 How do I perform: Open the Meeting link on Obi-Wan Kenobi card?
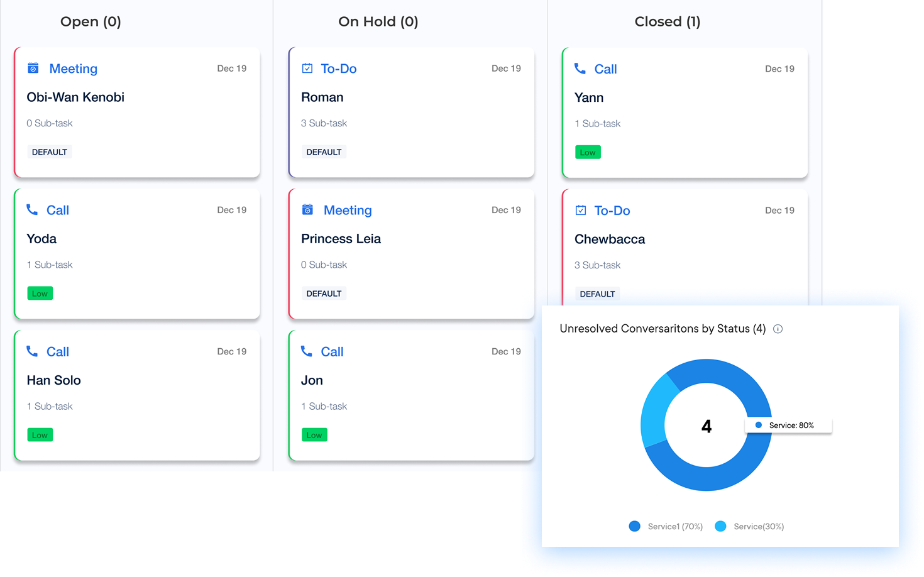[74, 69]
